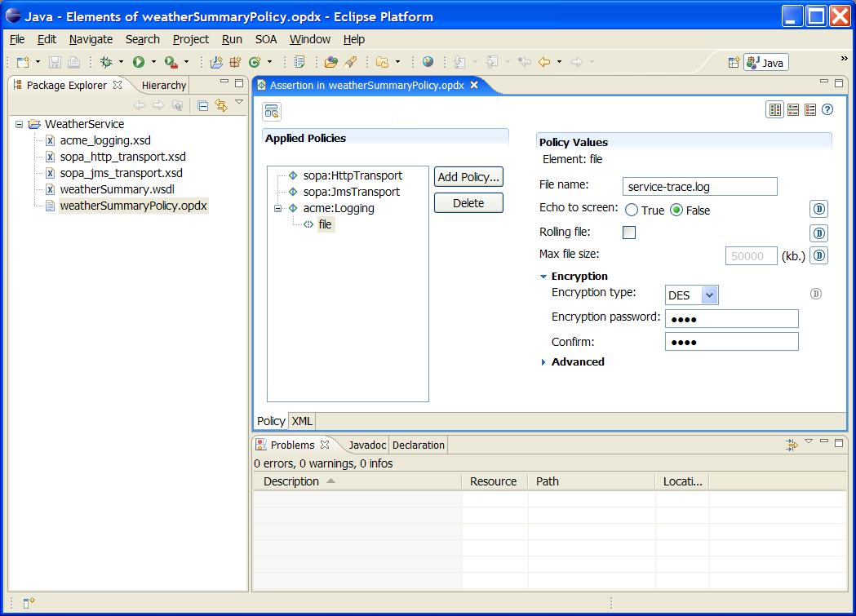Click default icon for Rolling file
This screenshot has width=856, height=616.
tap(819, 233)
